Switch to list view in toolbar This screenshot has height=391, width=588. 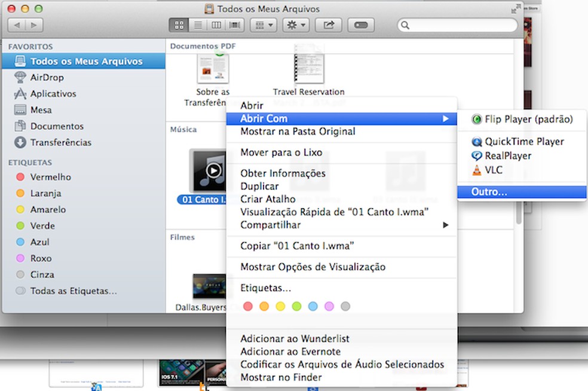[x=197, y=25]
